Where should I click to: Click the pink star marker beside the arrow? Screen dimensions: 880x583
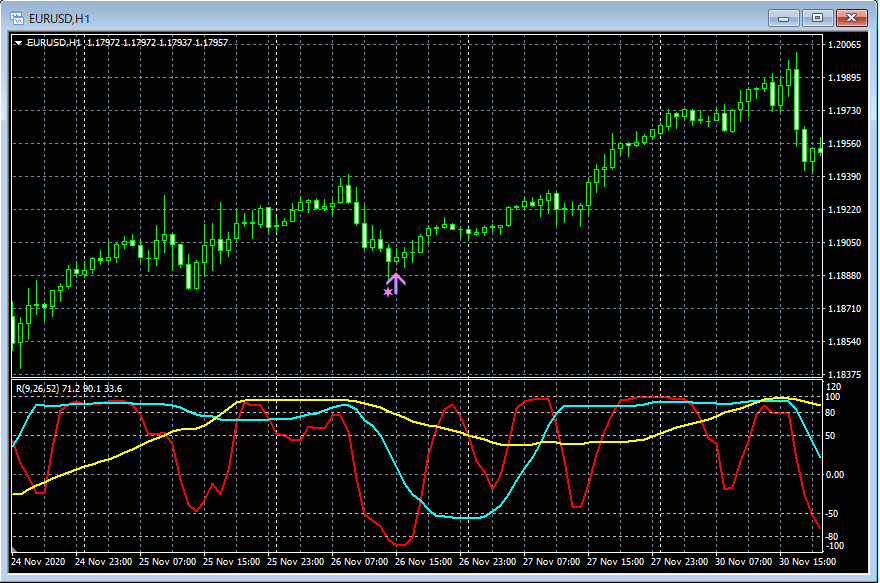[x=388, y=292]
